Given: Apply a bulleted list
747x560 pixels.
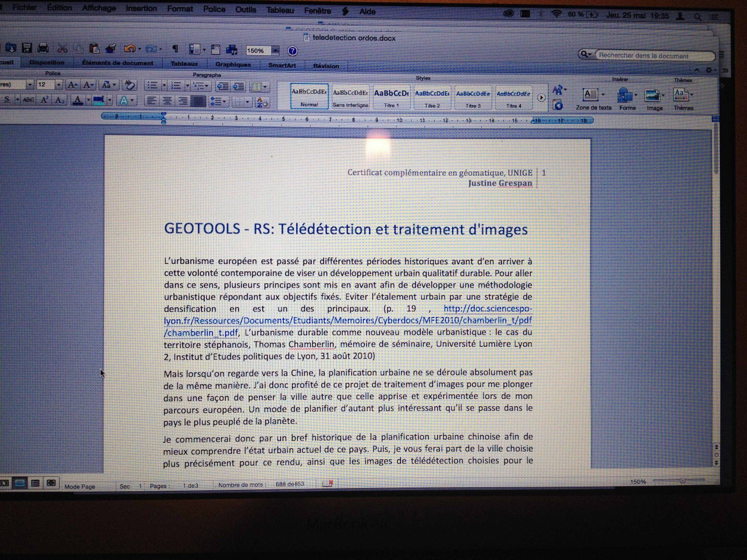Looking at the screenshot, I should 153,86.
